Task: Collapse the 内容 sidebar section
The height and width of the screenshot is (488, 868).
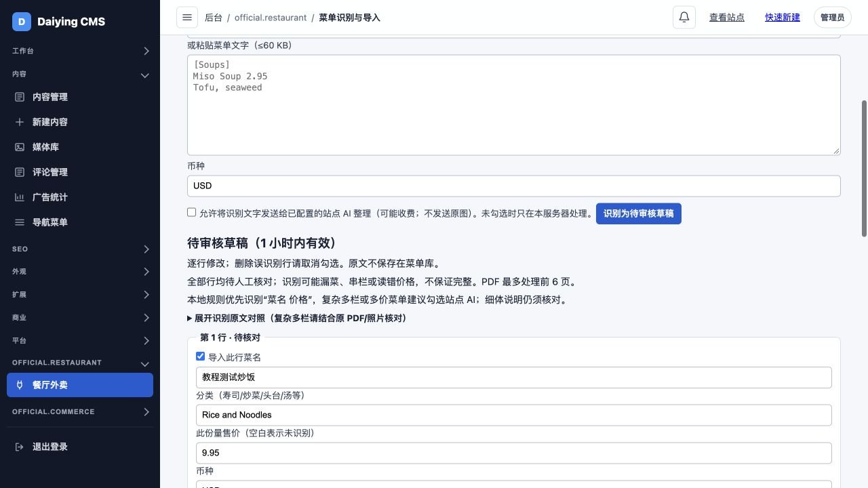Action: coord(80,75)
